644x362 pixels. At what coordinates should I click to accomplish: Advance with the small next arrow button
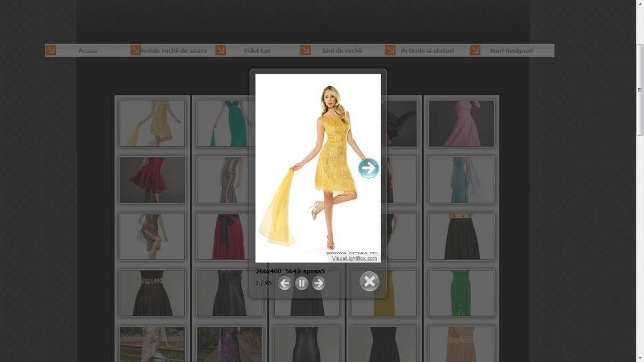[x=319, y=283]
